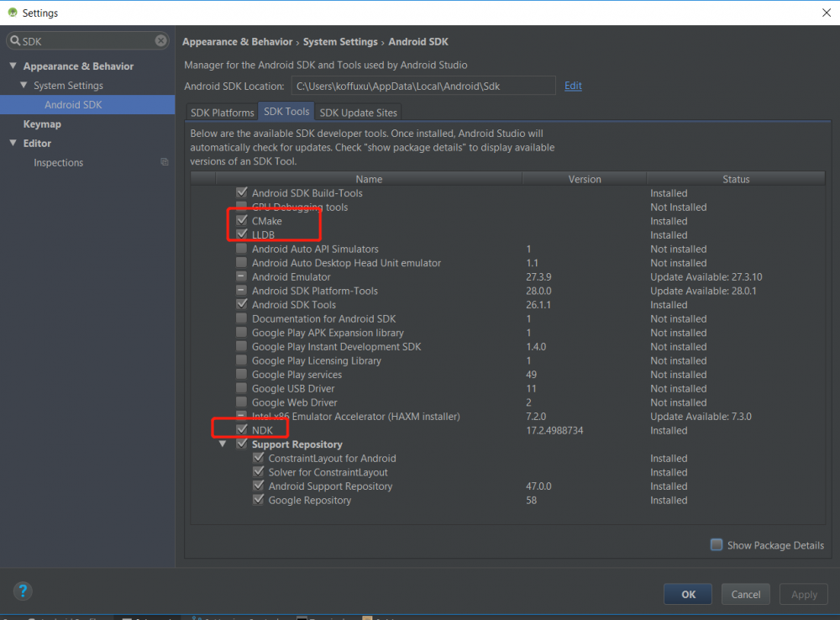Toggle Android SDK Build-Tools checkbox

(242, 192)
